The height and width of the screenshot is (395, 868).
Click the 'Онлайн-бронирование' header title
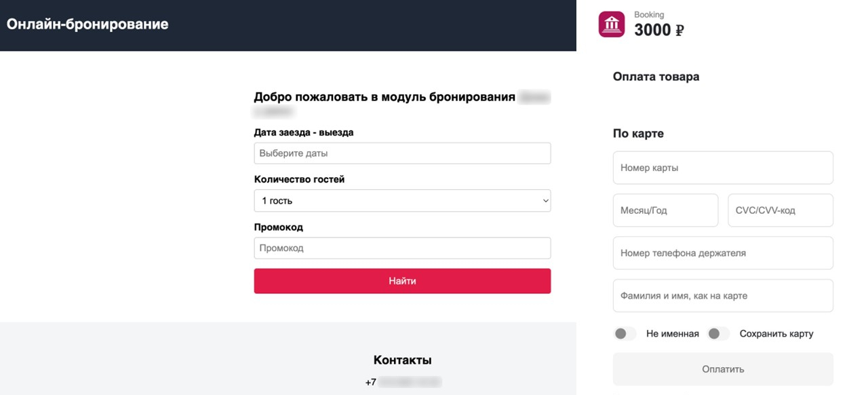click(x=87, y=24)
